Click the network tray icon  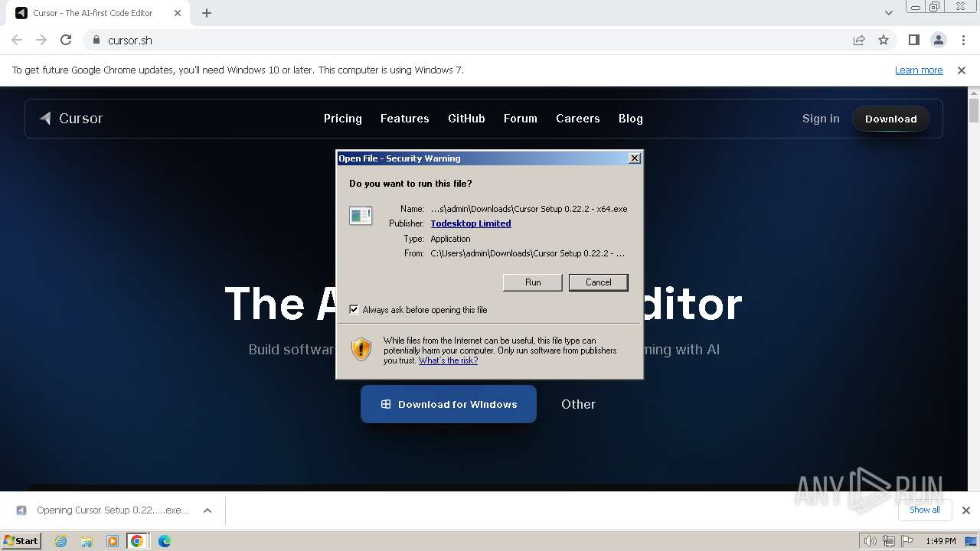[x=889, y=541]
